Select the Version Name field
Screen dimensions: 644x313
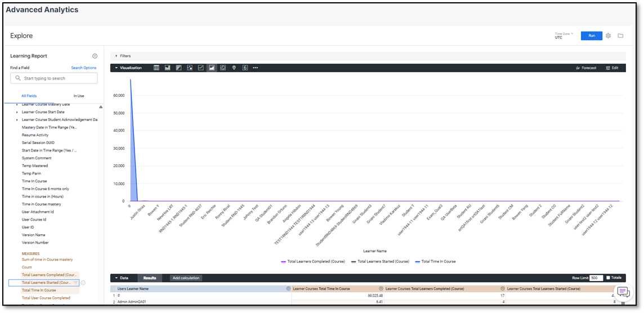[x=33, y=235]
